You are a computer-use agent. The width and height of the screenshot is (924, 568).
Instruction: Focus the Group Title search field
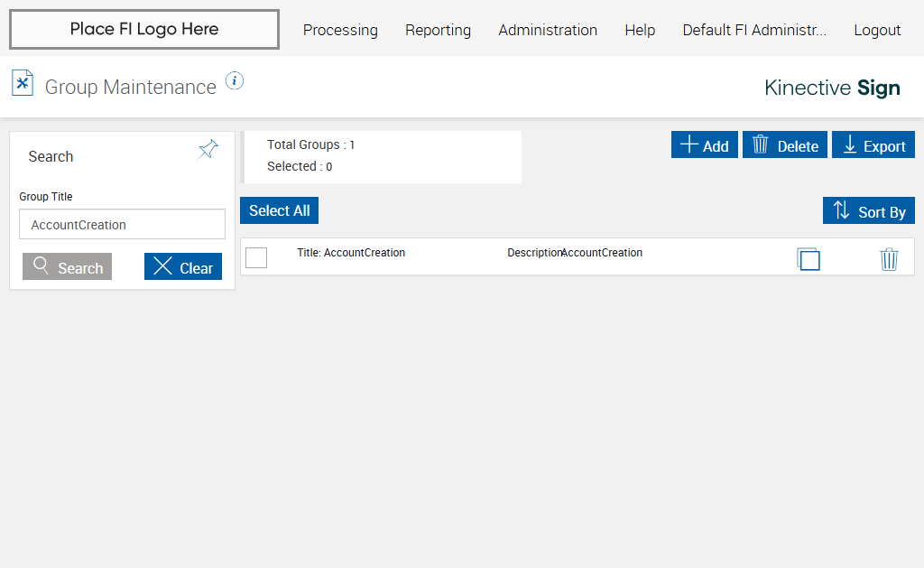122,225
